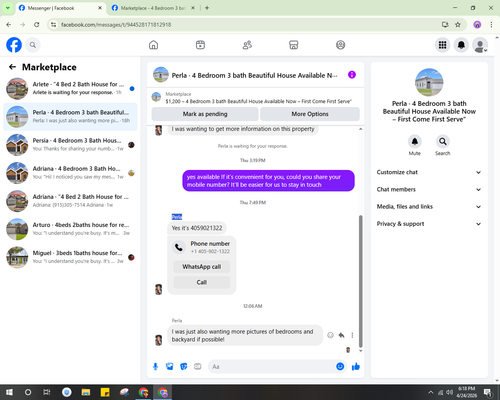Mute conversation bell in right panel
Screen dimensions: 500x400
(415, 141)
